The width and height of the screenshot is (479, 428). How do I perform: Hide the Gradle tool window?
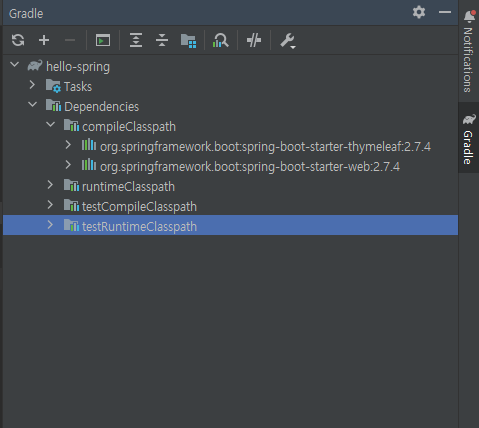445,12
